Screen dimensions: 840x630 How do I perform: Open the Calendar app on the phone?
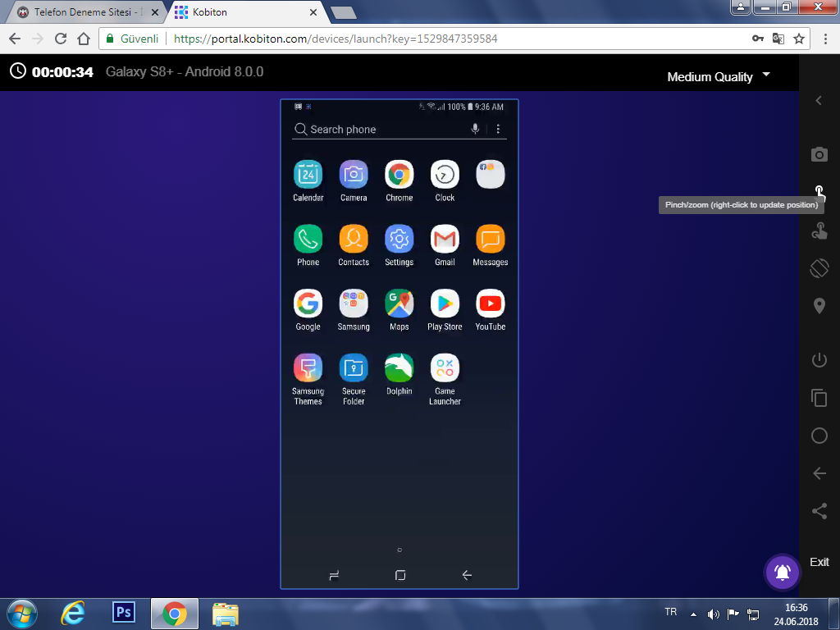[x=308, y=175]
